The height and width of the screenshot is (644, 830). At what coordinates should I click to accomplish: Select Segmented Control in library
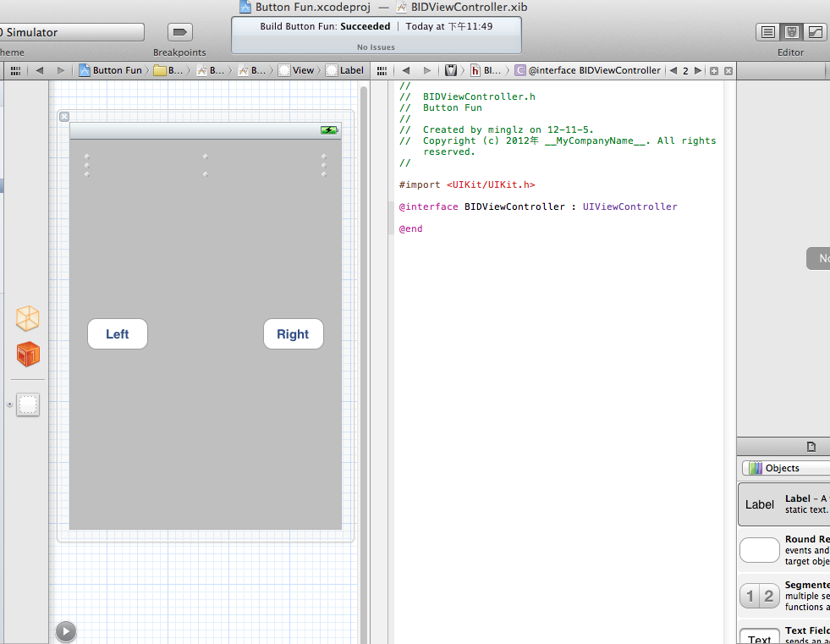click(784, 596)
